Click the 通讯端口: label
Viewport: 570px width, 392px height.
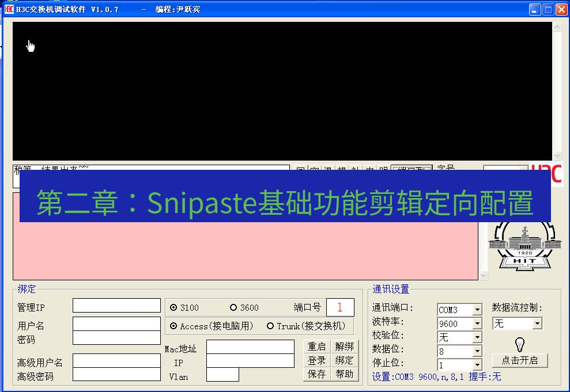tap(392, 307)
